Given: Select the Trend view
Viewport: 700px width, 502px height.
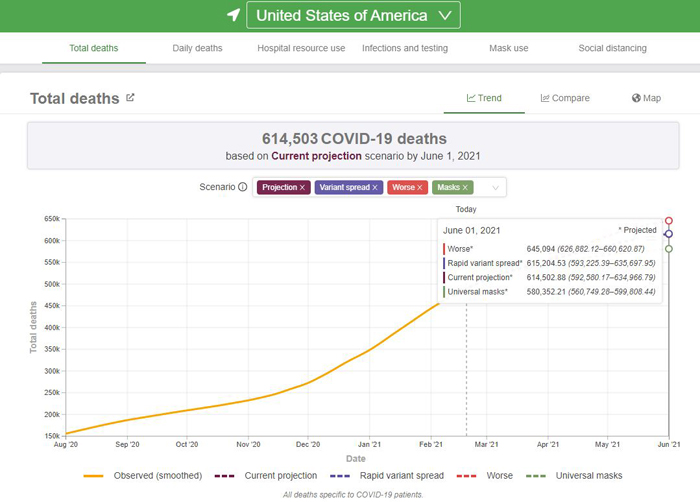Looking at the screenshot, I should click(484, 98).
